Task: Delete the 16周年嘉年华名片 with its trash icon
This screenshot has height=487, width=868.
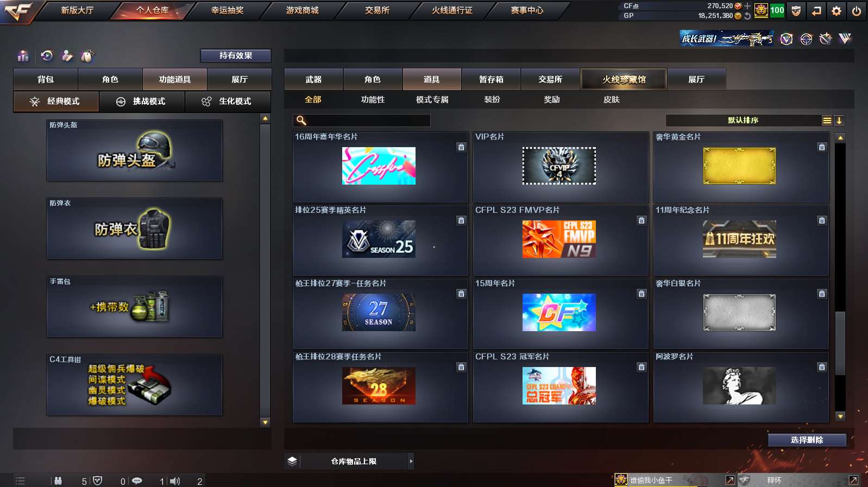Action: (461, 147)
